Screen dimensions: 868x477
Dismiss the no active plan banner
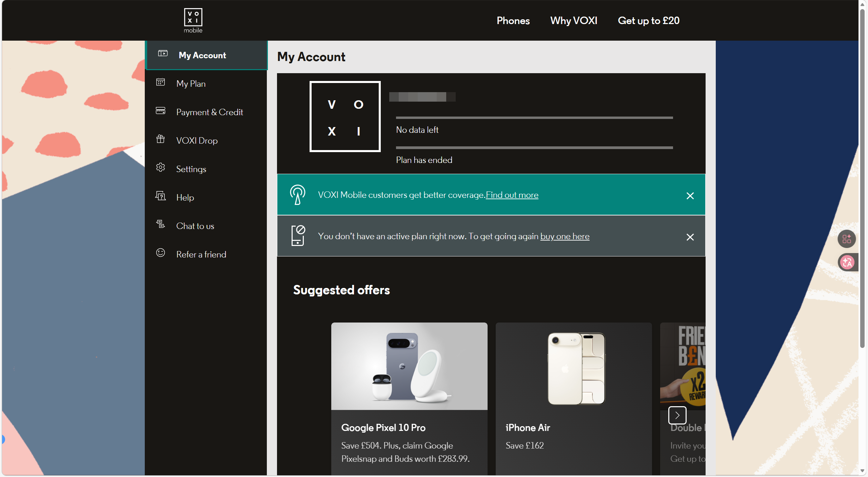click(690, 237)
